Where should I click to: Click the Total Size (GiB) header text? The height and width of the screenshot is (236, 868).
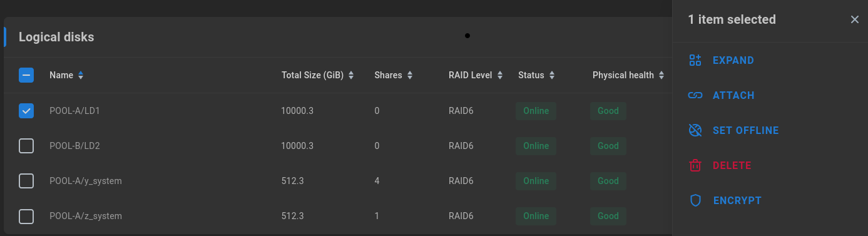[x=312, y=75]
